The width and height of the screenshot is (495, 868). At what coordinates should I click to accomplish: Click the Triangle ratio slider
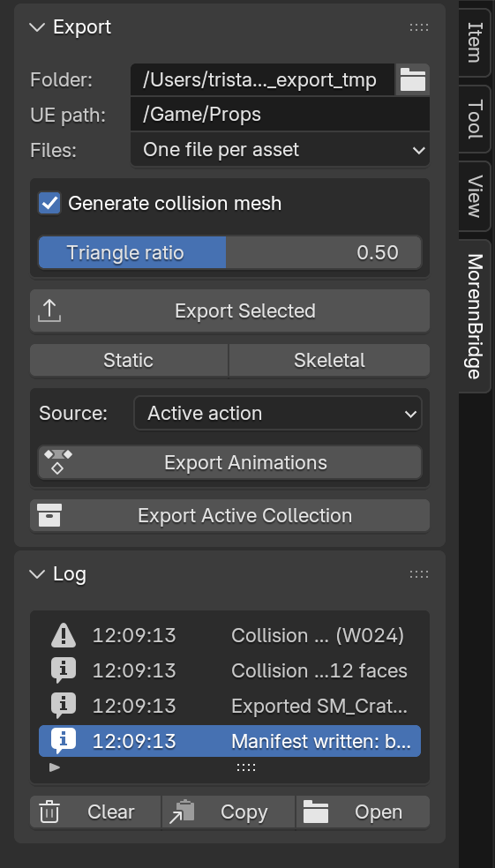[229, 252]
